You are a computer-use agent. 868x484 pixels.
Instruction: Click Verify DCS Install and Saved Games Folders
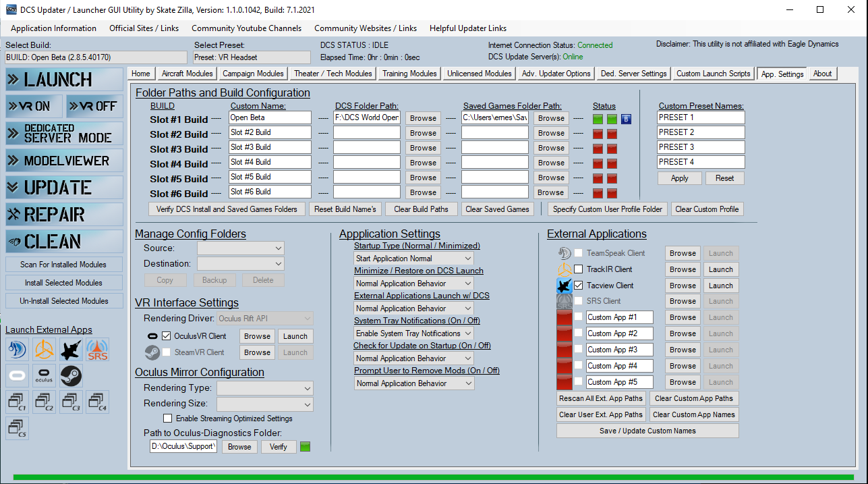coord(227,209)
